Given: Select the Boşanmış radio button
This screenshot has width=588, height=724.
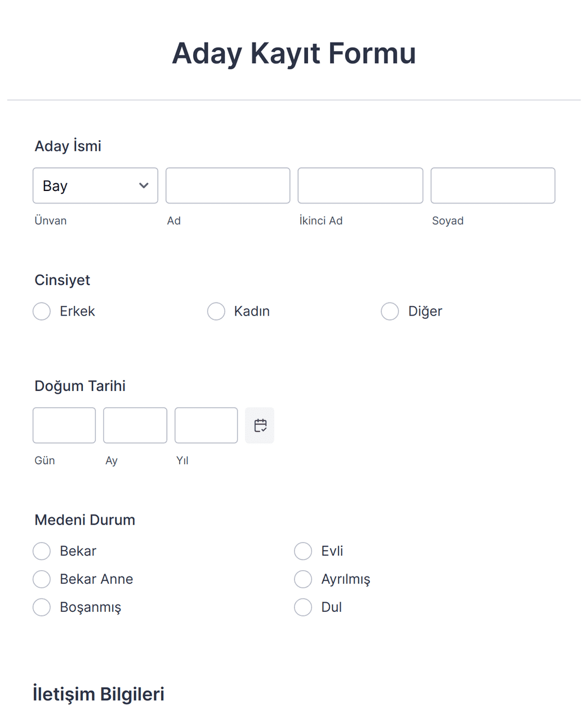Looking at the screenshot, I should point(42,607).
